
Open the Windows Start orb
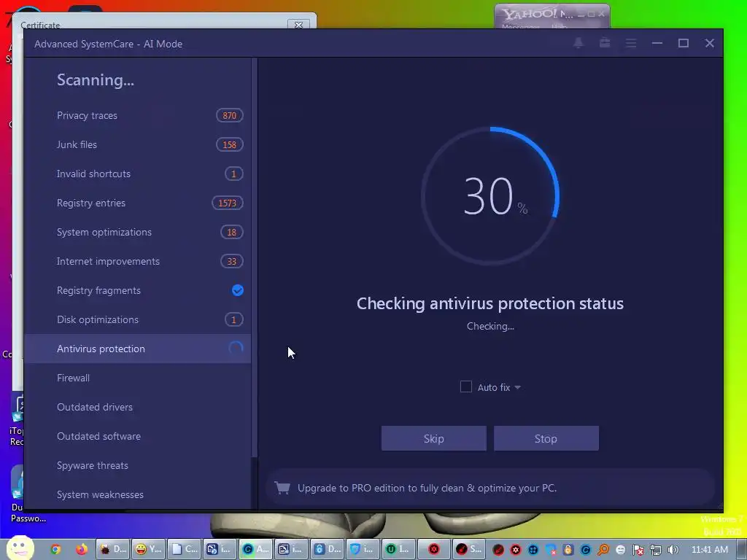[20, 548]
